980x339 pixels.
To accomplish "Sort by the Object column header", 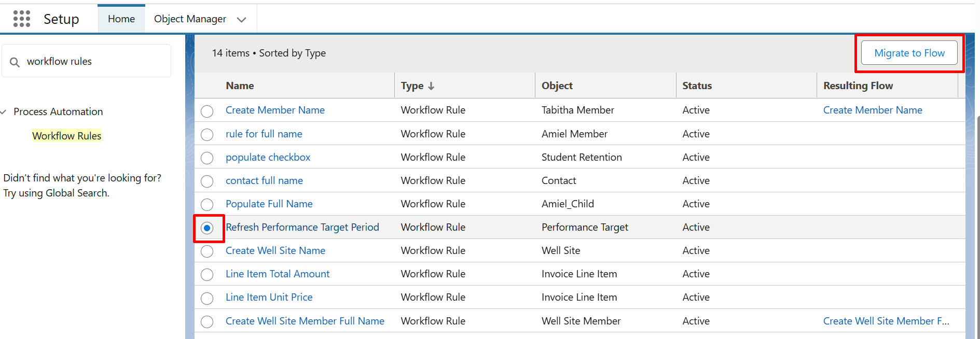I will 557,86.
